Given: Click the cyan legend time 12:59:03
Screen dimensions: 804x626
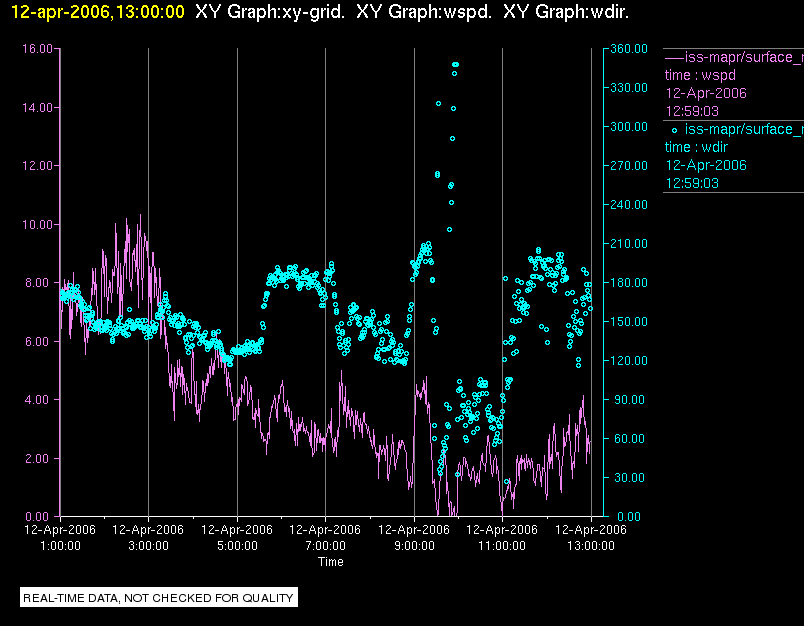Looking at the screenshot, I should (x=692, y=183).
